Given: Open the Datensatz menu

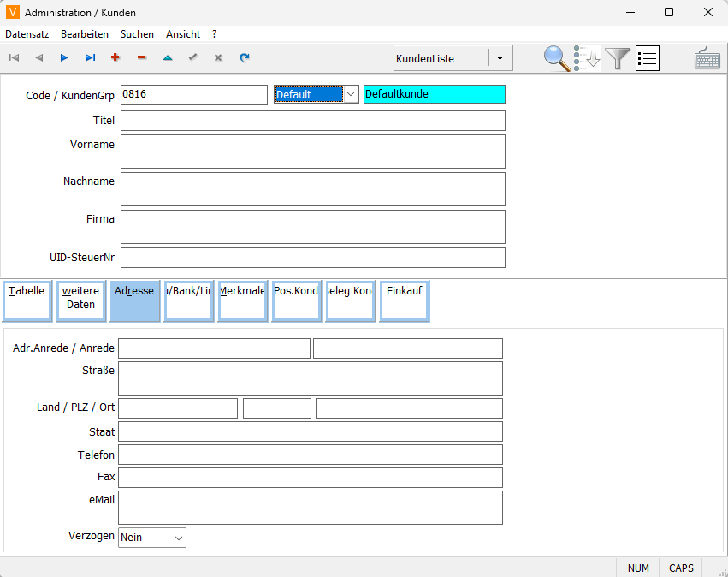Looking at the screenshot, I should pyautogui.click(x=27, y=34).
